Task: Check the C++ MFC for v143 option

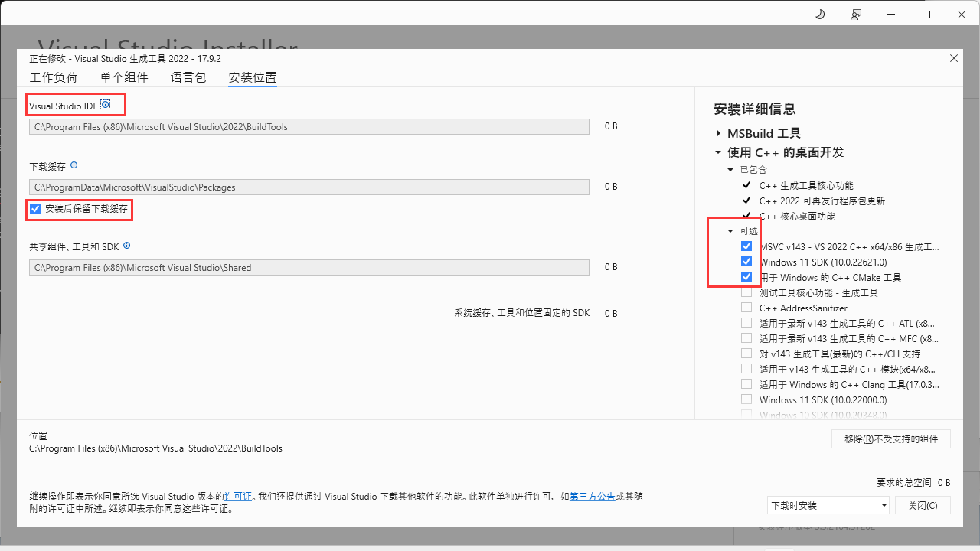Action: pos(746,338)
